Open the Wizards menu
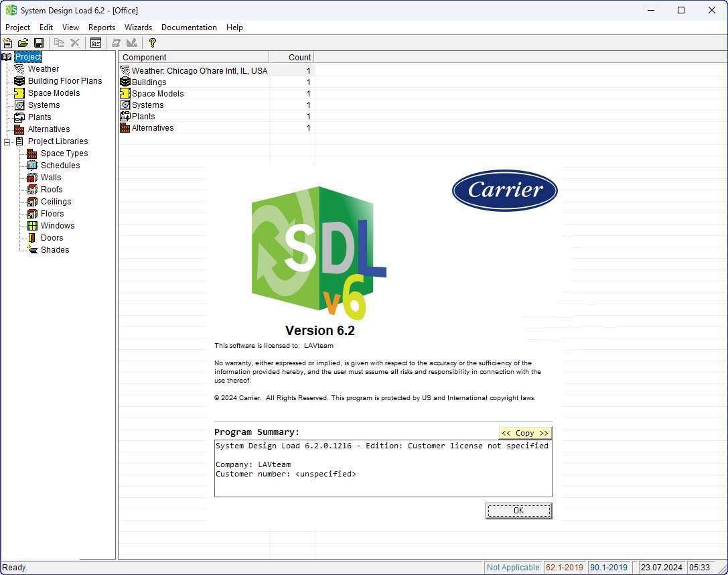The width and height of the screenshot is (728, 575). [x=138, y=27]
